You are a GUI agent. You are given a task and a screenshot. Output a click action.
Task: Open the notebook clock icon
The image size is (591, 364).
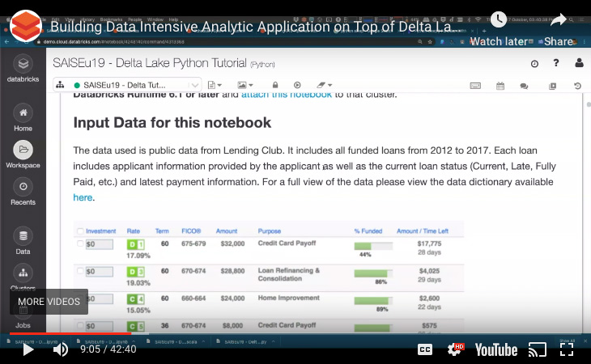tap(534, 64)
